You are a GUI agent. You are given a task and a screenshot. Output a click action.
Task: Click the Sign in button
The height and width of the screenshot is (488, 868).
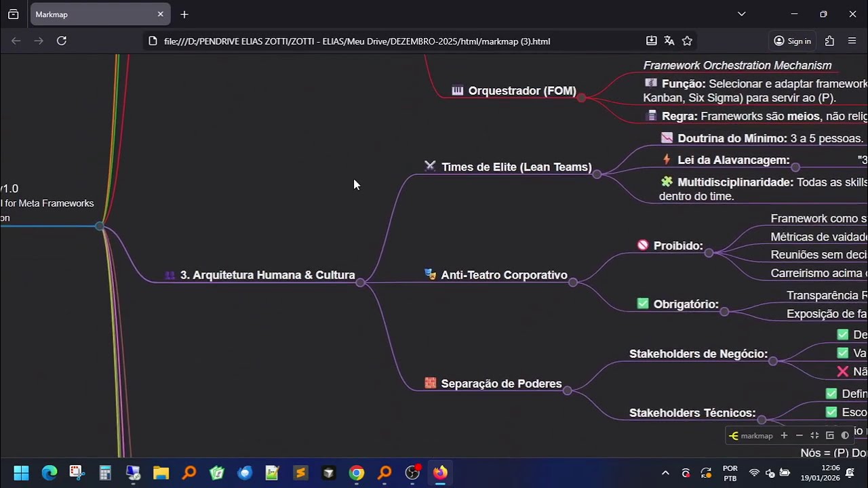click(x=792, y=41)
